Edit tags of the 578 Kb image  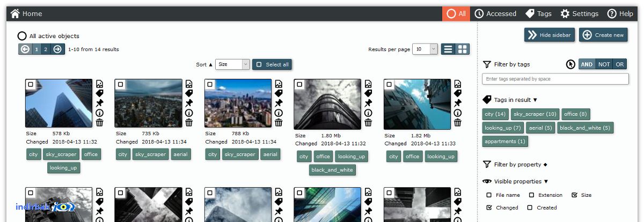[99, 93]
